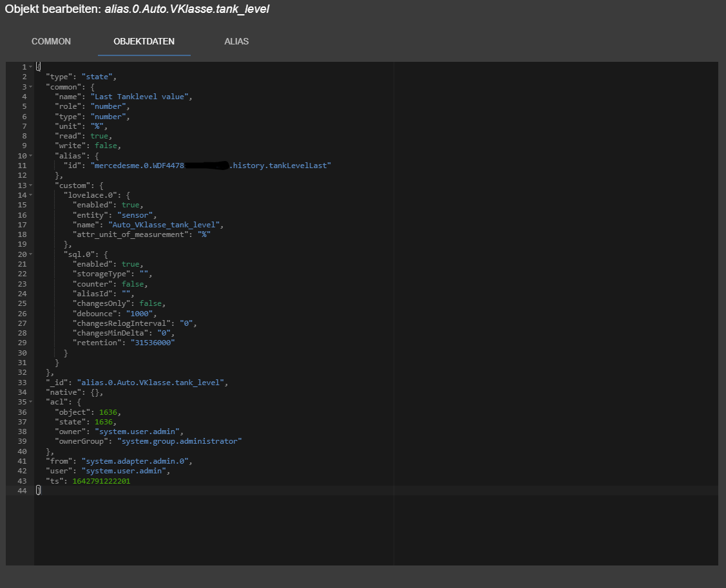Click the "Last Tanklevel value" name string
Screen dimensions: 726x588
139,97
